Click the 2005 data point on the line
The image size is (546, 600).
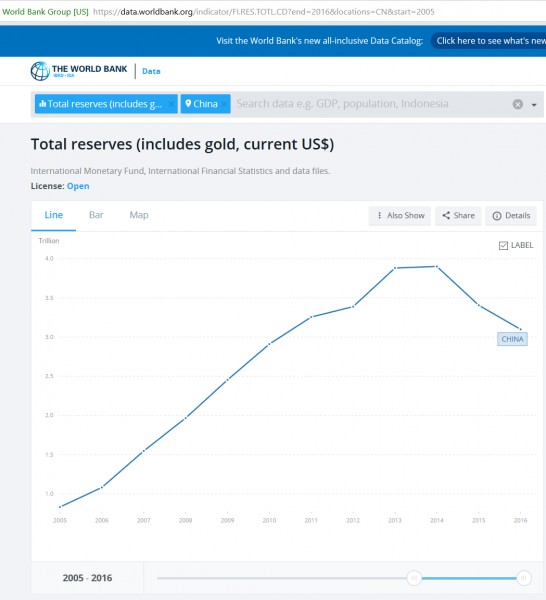pos(60,507)
